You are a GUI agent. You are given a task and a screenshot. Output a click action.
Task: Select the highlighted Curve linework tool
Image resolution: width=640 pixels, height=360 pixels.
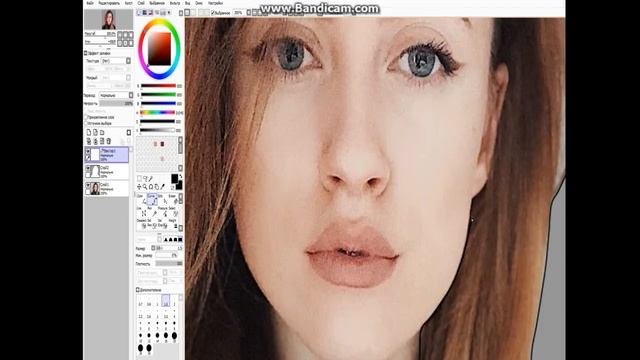coord(151,200)
